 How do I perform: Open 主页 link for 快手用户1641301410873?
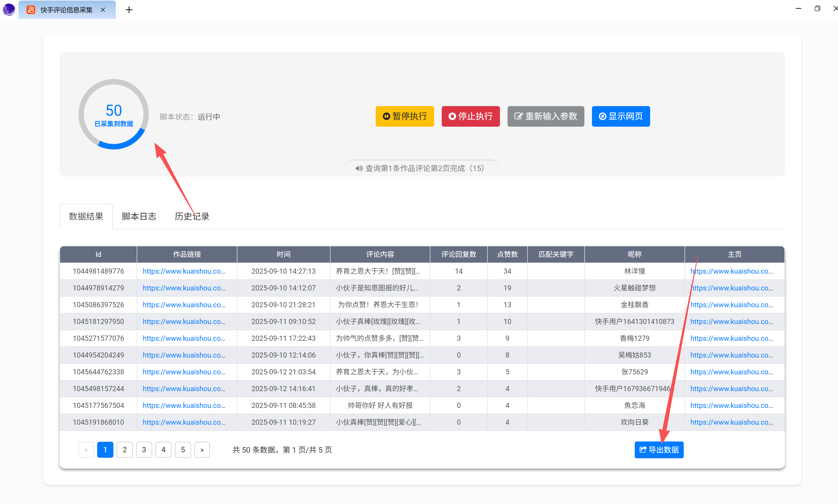coord(732,322)
